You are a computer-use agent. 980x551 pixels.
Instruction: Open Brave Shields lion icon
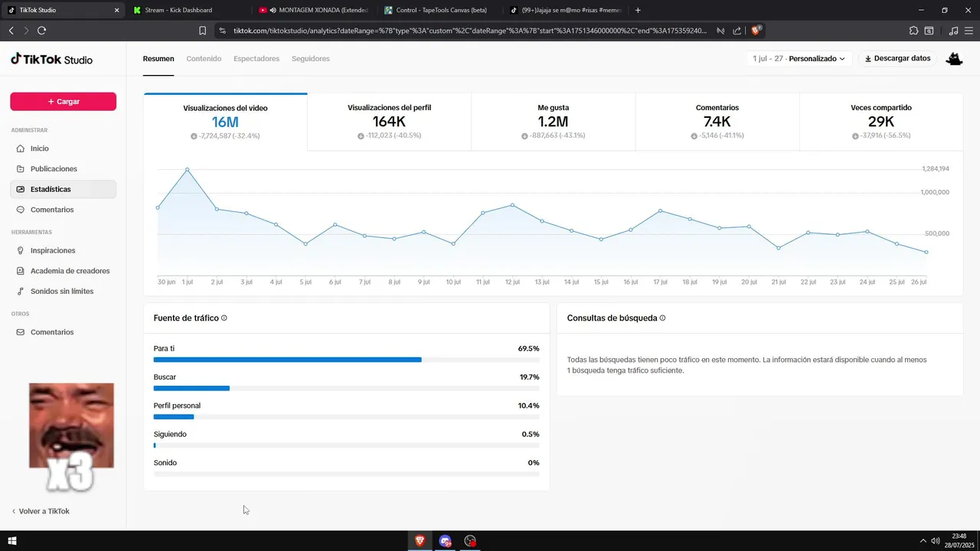756,31
